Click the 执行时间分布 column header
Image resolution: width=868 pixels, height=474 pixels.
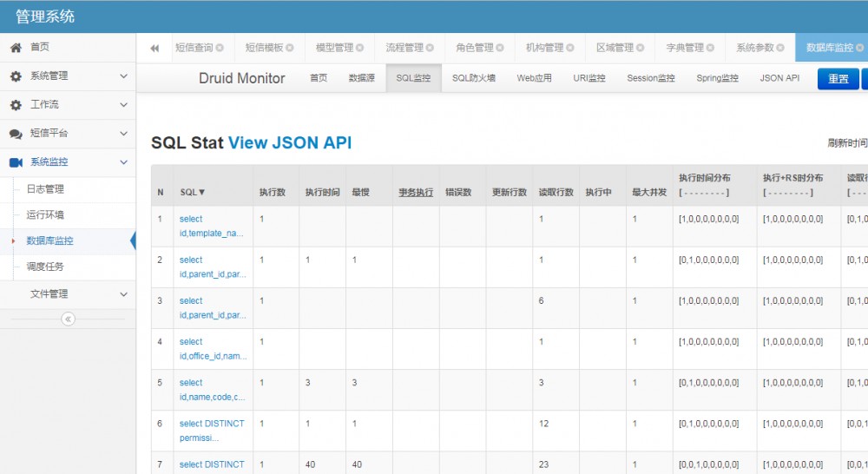coord(705,178)
